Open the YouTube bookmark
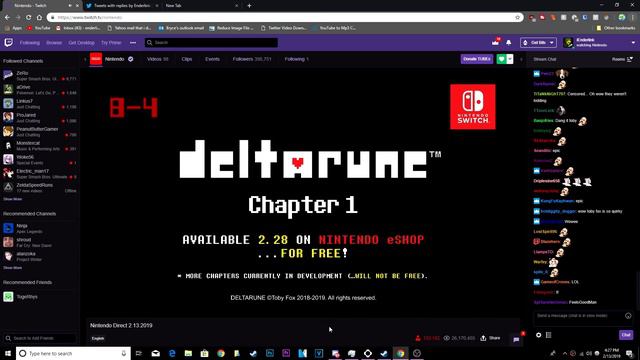This screenshot has width=640, height=360. coord(38,28)
